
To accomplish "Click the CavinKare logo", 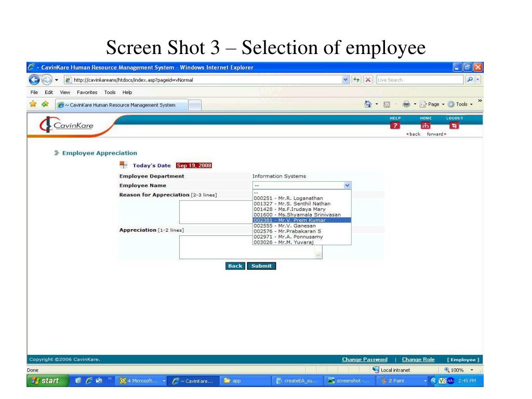I will (66, 125).
